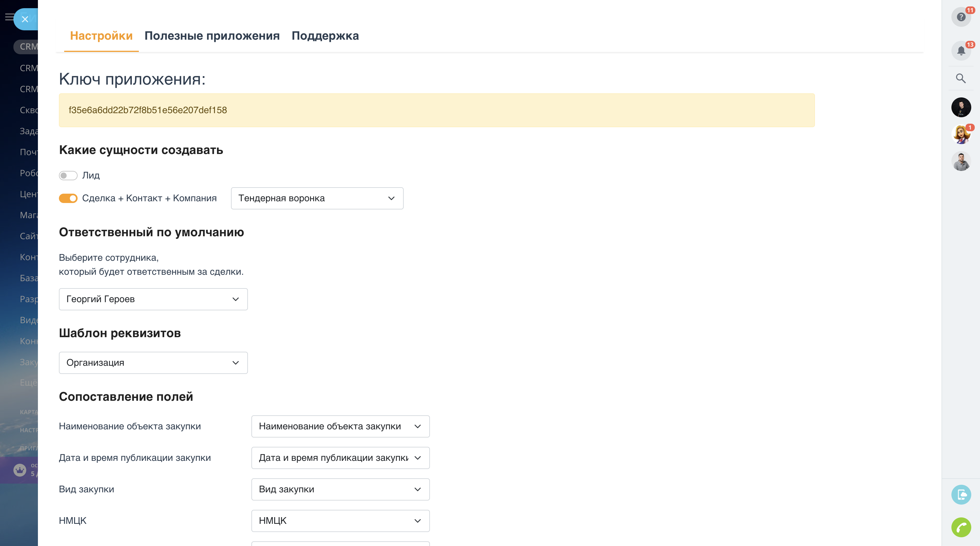Click the blue device sync icon
This screenshot has width=980, height=546.
[x=961, y=495]
